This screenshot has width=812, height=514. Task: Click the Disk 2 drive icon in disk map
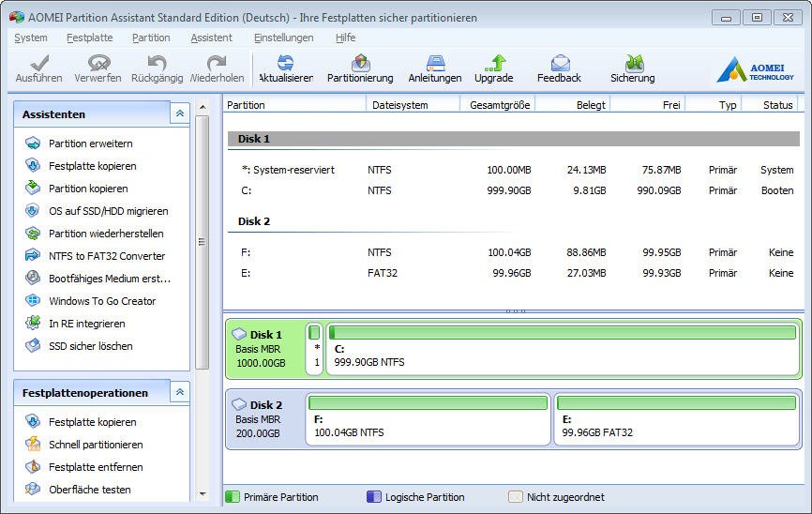click(239, 404)
